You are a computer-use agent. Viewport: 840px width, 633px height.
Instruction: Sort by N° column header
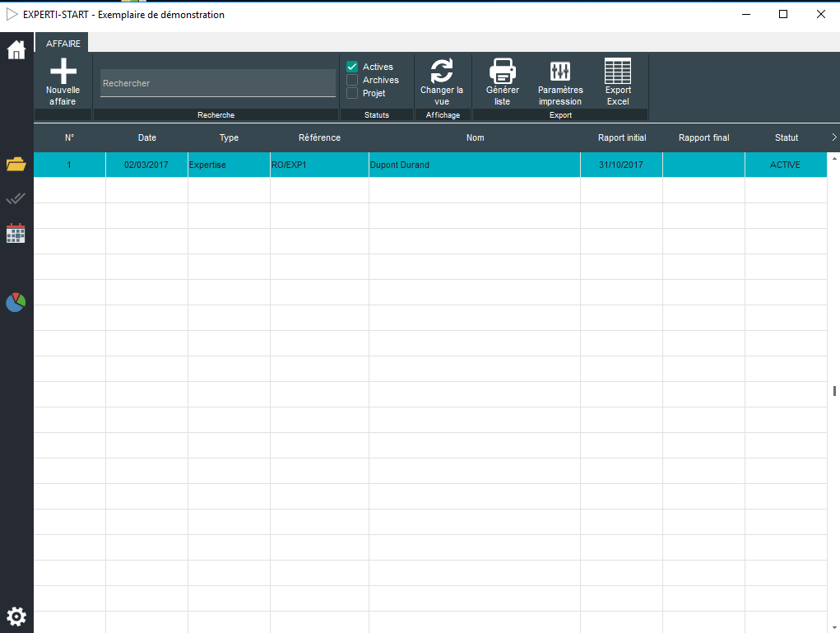point(70,137)
